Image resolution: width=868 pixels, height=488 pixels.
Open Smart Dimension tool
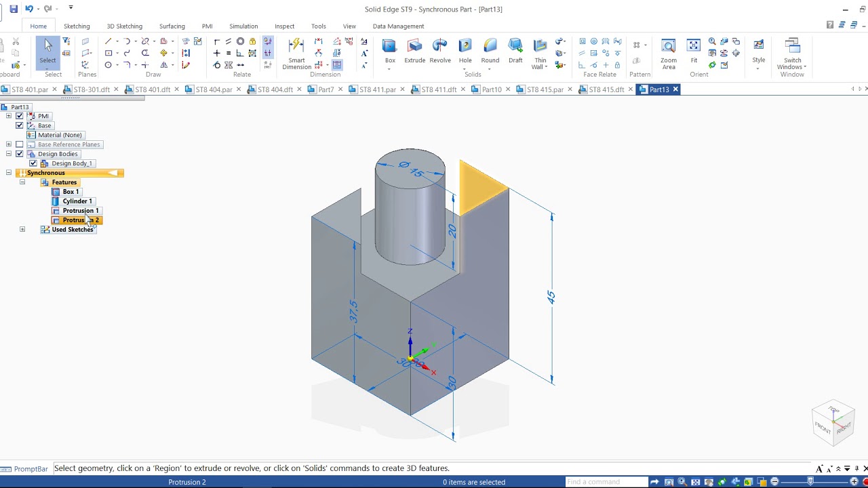click(x=296, y=54)
